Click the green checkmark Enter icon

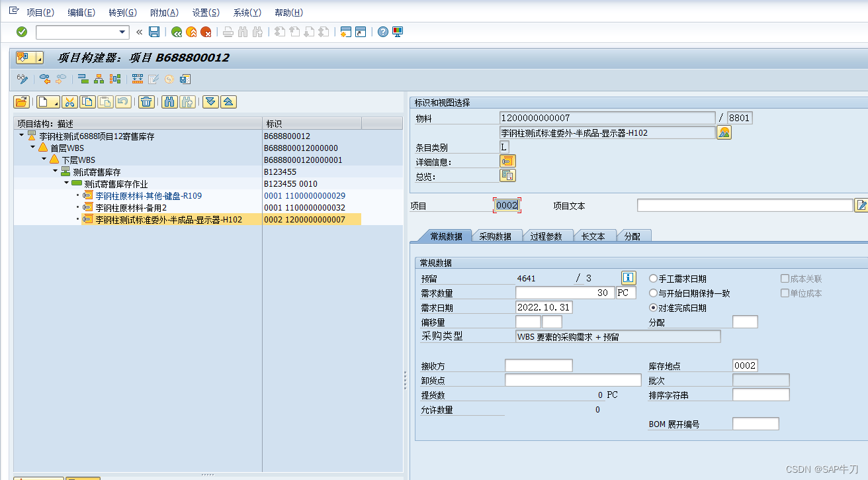pos(22,32)
